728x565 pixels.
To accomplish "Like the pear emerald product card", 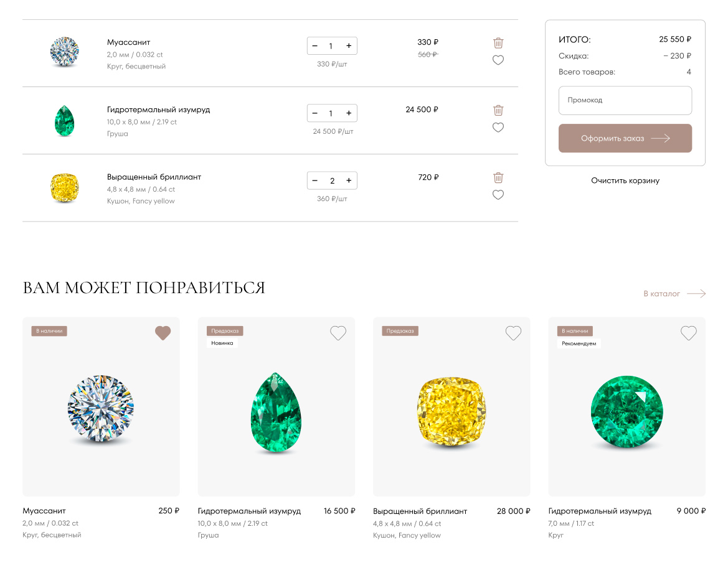I will (338, 334).
